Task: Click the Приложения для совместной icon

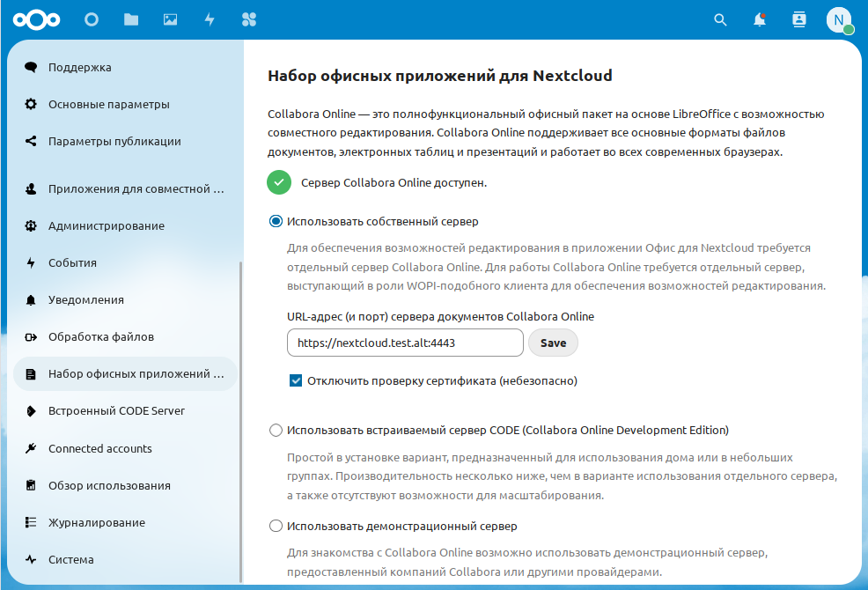Action: [x=31, y=189]
